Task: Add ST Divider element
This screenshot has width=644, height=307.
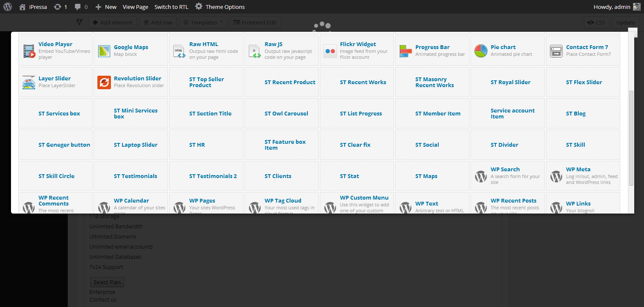Action: coord(508,145)
